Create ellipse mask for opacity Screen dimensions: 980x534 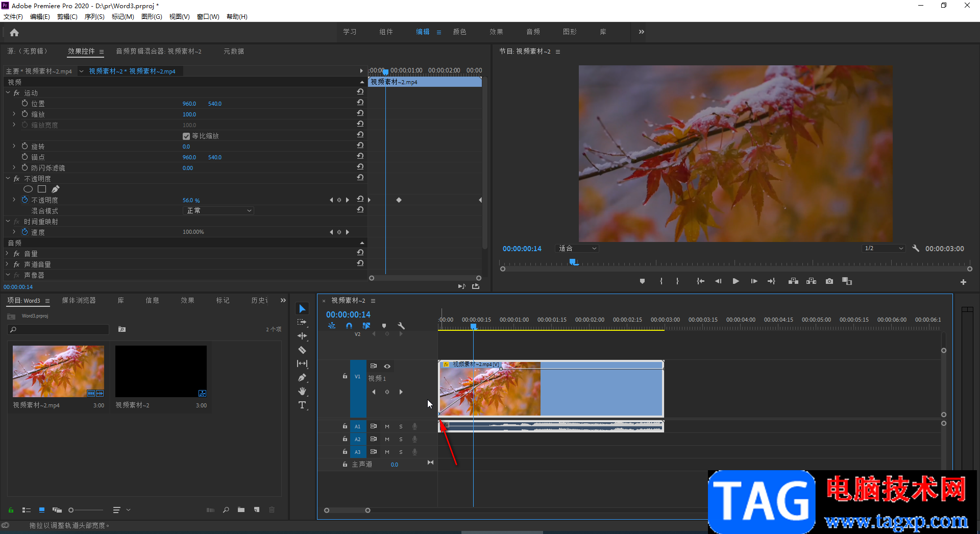pyautogui.click(x=28, y=189)
